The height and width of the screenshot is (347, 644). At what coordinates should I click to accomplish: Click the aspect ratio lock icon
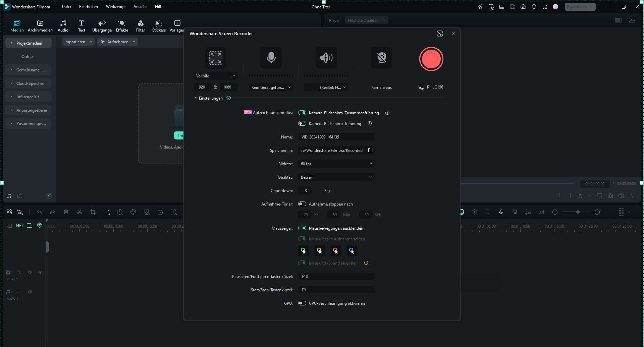coord(216,87)
